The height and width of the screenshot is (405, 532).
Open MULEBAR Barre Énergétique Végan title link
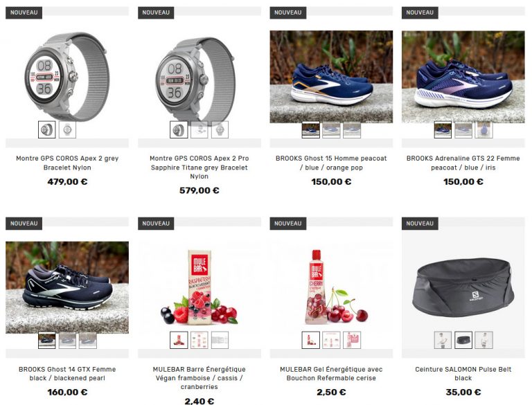199,378
